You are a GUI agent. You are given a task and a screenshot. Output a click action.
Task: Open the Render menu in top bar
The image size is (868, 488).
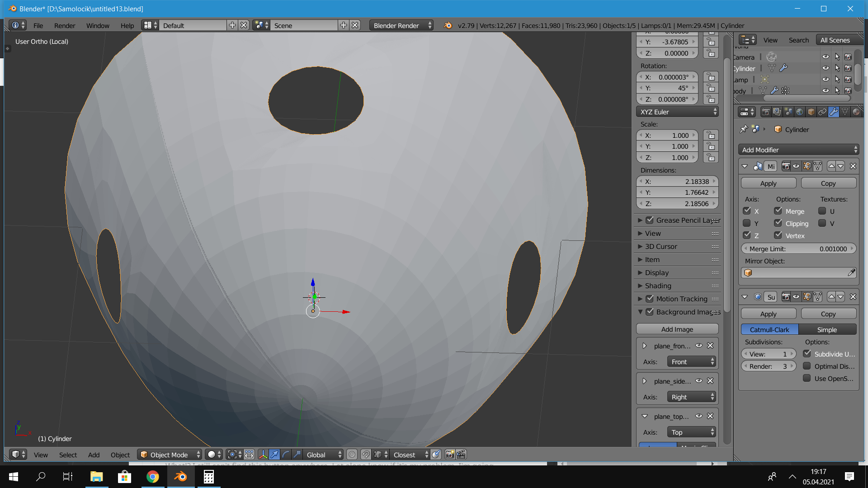click(x=64, y=25)
